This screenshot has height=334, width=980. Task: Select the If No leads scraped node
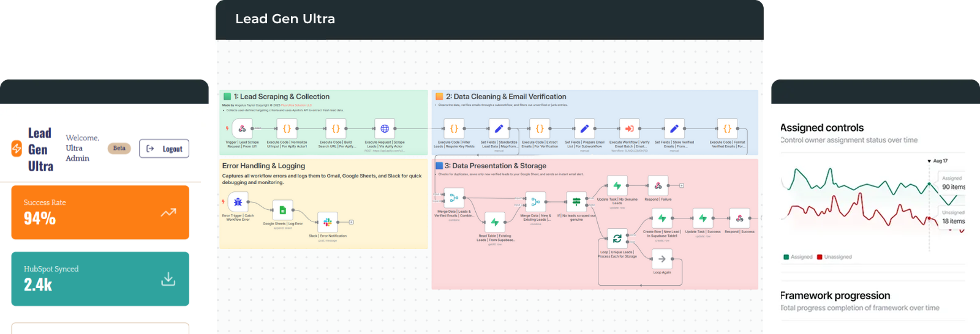click(576, 201)
